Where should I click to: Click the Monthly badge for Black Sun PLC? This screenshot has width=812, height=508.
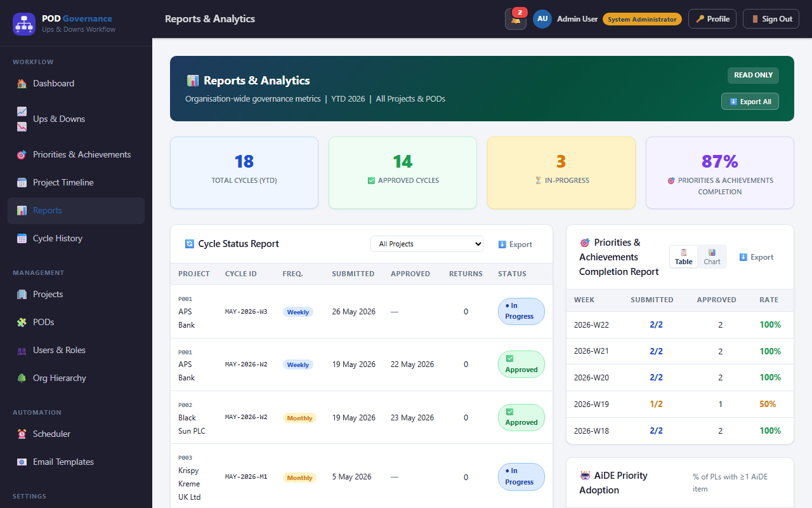coord(299,418)
